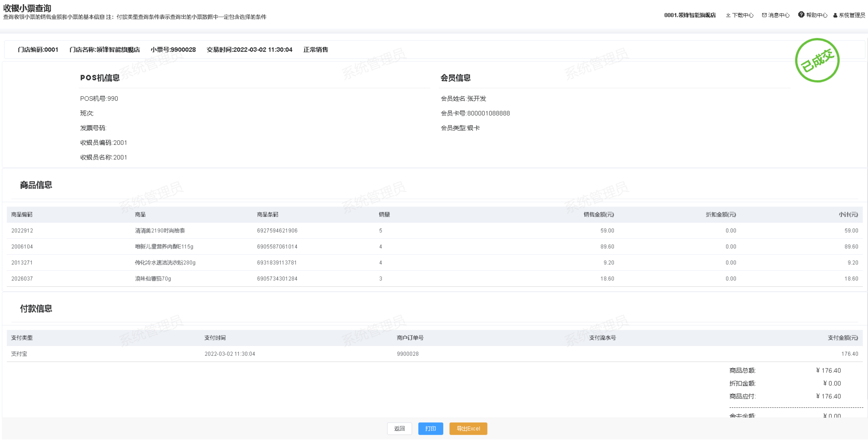Open 系统管理员 account menu
Image resolution: width=868 pixels, height=440 pixels.
[852, 15]
